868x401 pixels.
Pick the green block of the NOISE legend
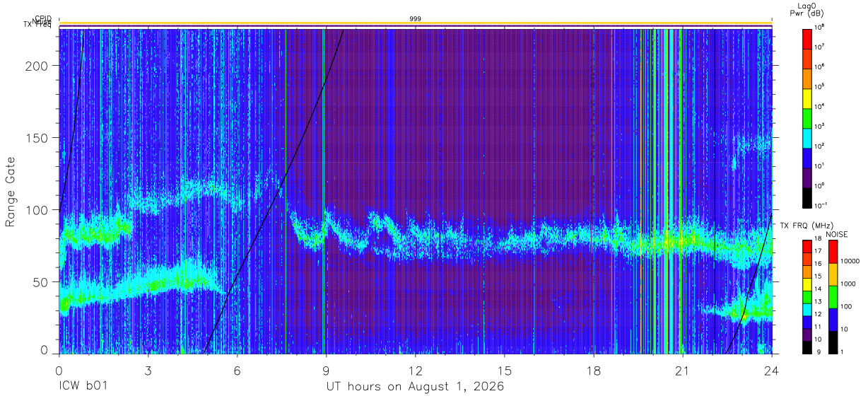pyautogui.click(x=833, y=296)
